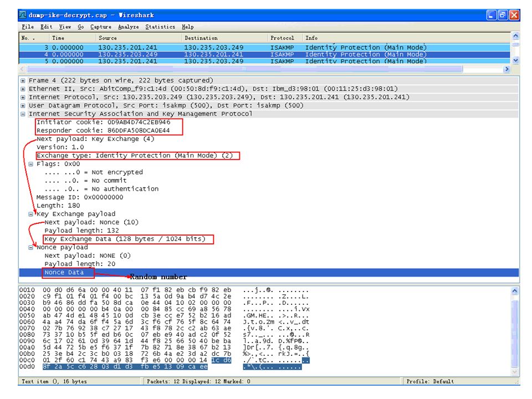This screenshot has width=532, height=399.
Task: Open the Edit menu
Action: click(46, 27)
